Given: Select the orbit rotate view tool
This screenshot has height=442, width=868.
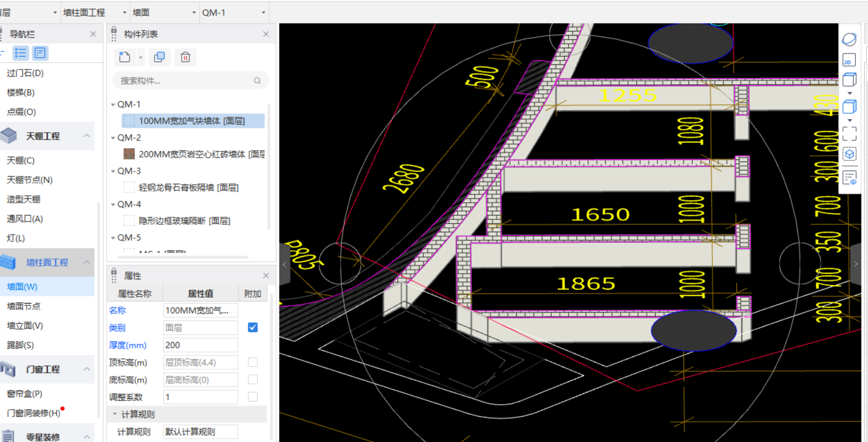Looking at the screenshot, I should (849, 39).
